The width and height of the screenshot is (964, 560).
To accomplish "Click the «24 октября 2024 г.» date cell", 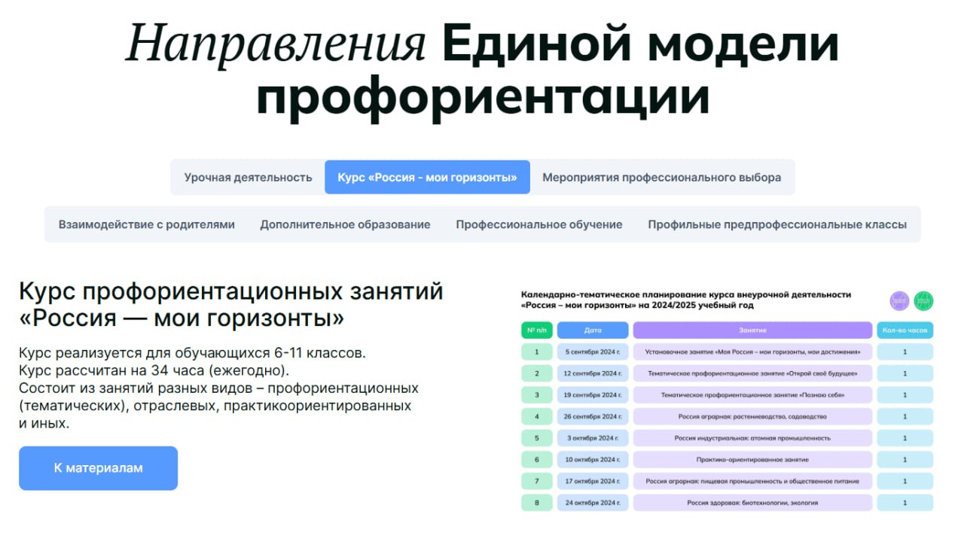I will coord(592,503).
